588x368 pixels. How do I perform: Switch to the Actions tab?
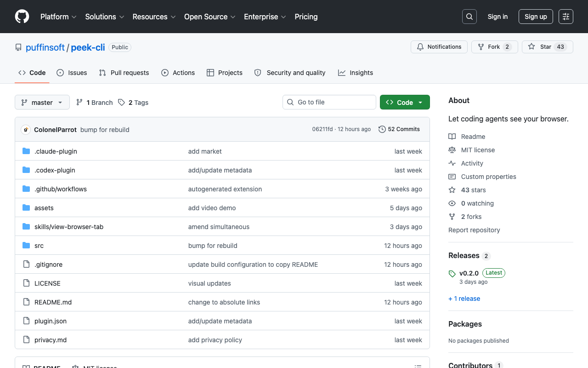click(178, 73)
